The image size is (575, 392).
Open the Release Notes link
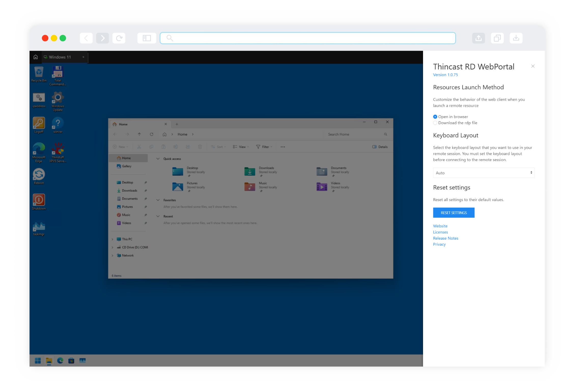point(445,238)
